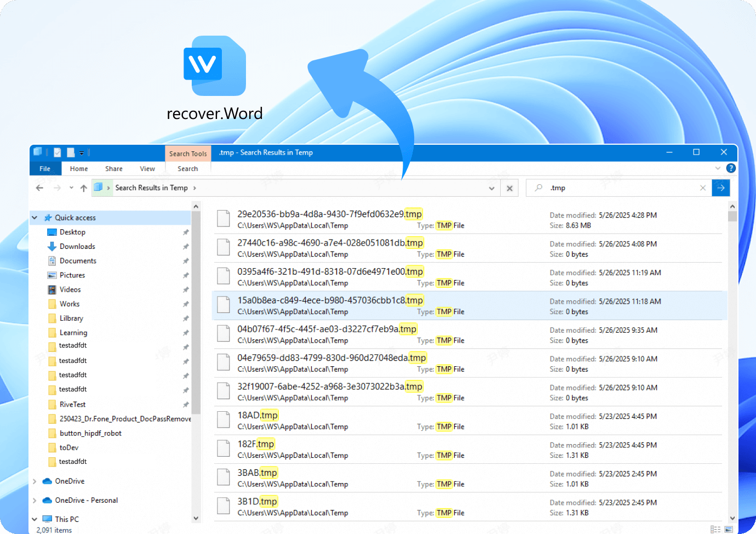Click the Up one level arrow
The image size is (756, 534).
tap(84, 188)
